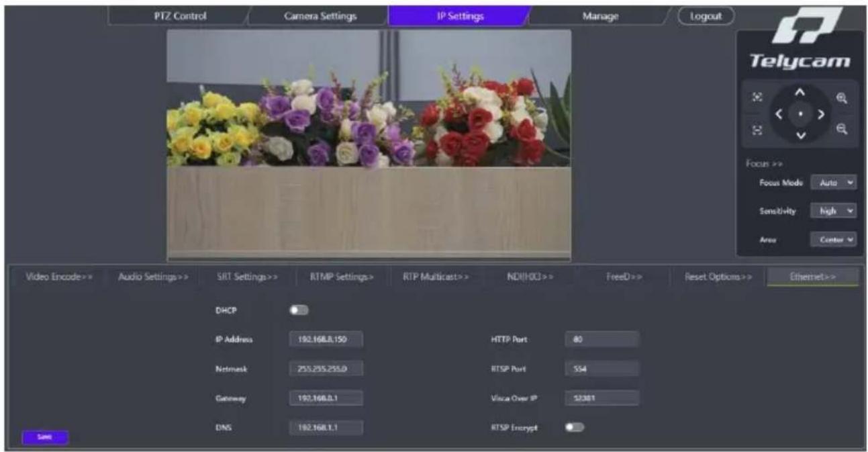The width and height of the screenshot is (868, 452).
Task: Click the camera live video preview
Action: [369, 144]
